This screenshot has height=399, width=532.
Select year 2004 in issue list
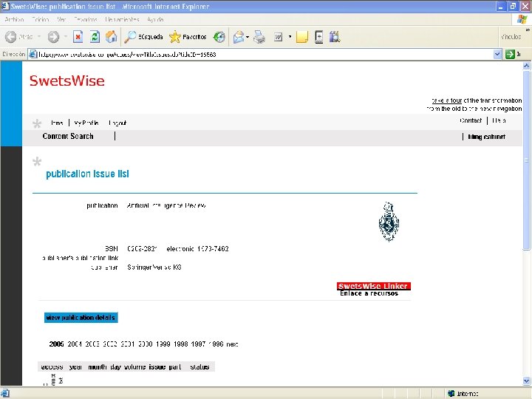coord(75,344)
